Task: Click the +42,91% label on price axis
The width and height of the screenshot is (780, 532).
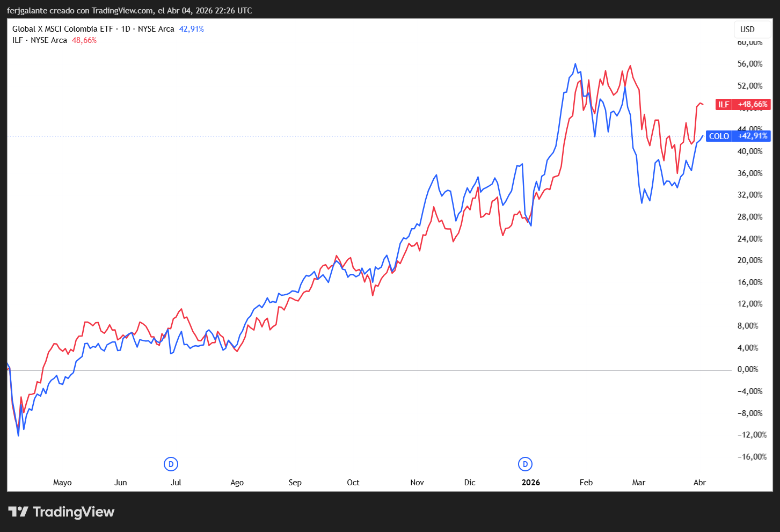Action: click(752, 136)
